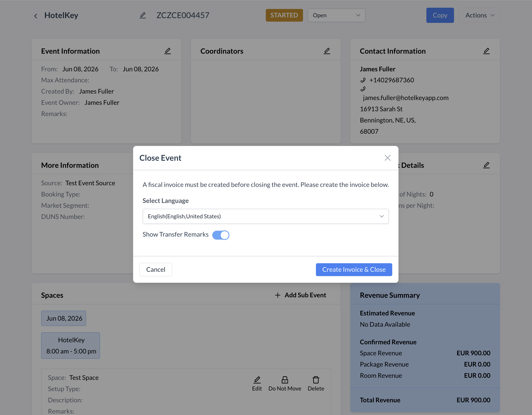This screenshot has width=532, height=415.
Task: Click the Copy button
Action: [x=440, y=15]
